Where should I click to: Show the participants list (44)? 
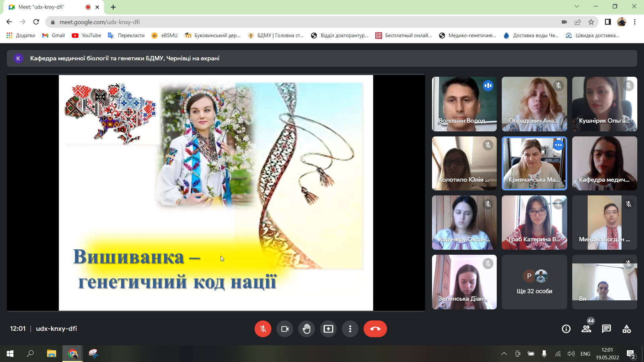pyautogui.click(x=586, y=329)
